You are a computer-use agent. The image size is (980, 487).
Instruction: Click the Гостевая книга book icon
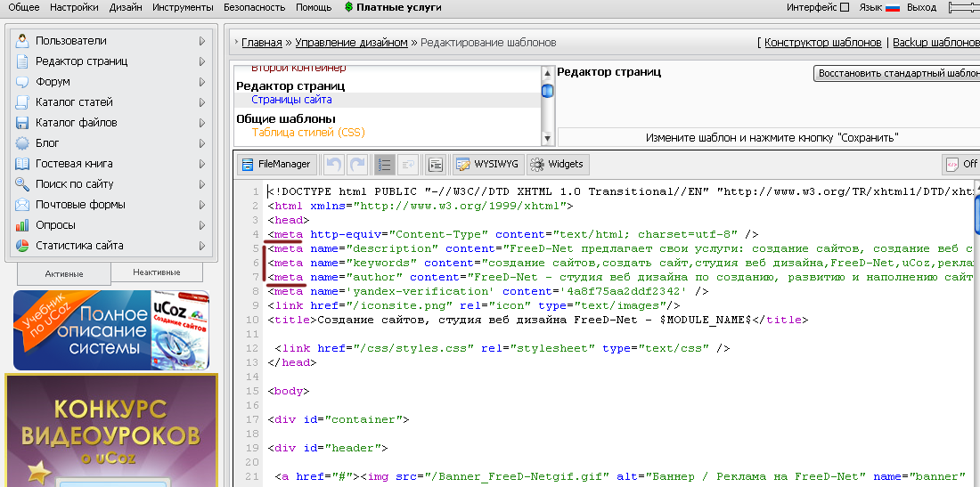[x=22, y=164]
